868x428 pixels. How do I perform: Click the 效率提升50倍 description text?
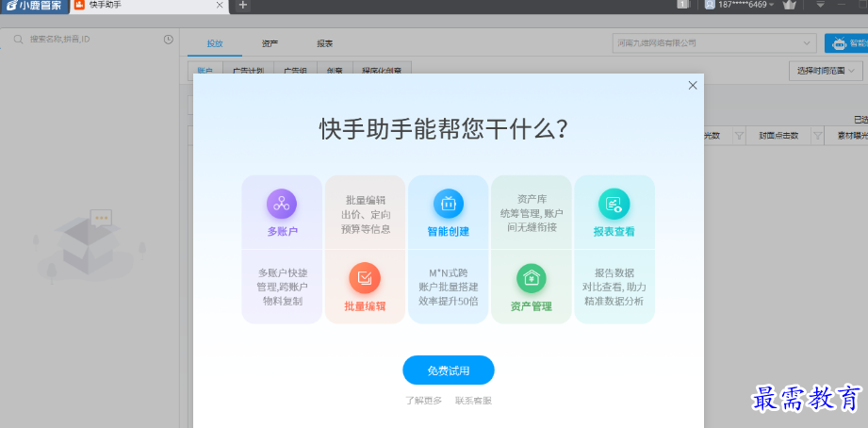point(449,302)
